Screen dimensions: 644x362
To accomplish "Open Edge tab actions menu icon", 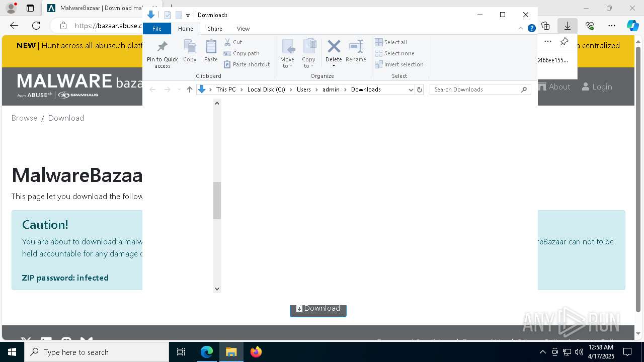I will pos(30,8).
